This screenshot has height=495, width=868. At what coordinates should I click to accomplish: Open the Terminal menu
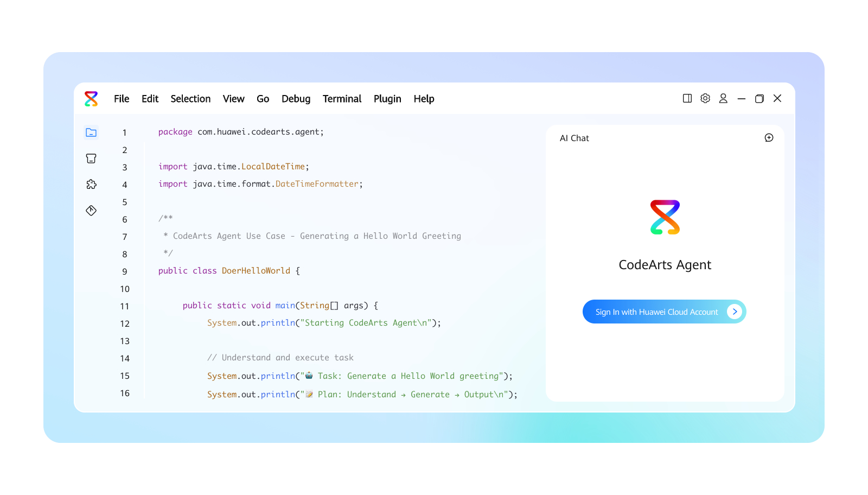pos(342,99)
